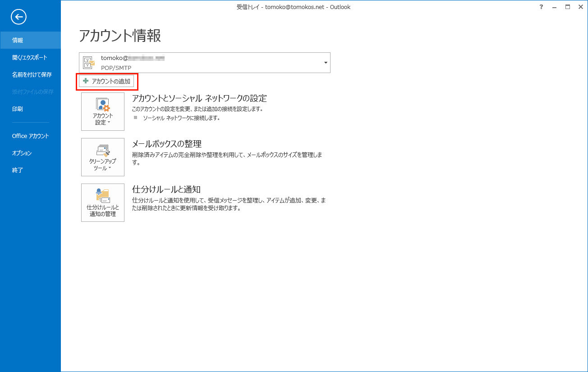The width and height of the screenshot is (588, 372).
Task: Close the Outlook window
Action: (x=581, y=7)
